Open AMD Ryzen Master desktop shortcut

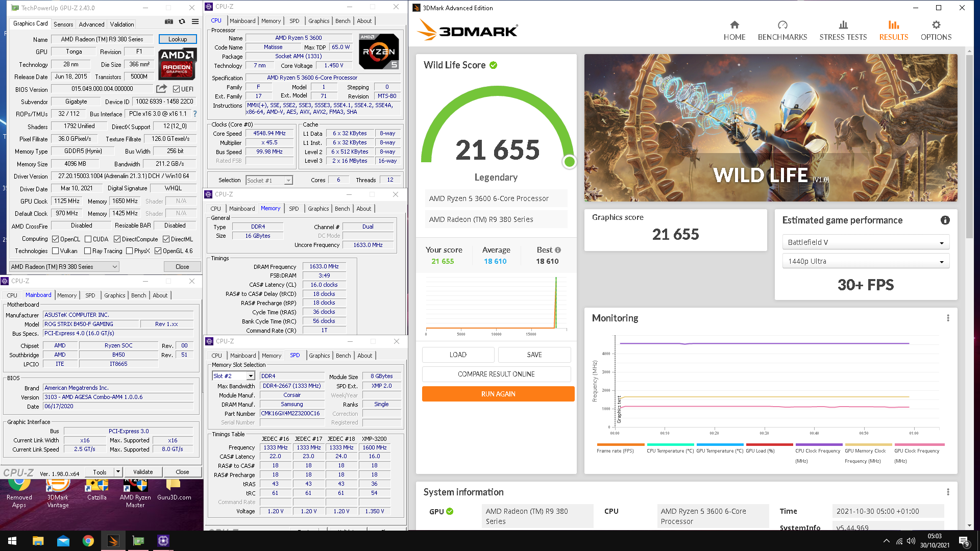point(135,492)
